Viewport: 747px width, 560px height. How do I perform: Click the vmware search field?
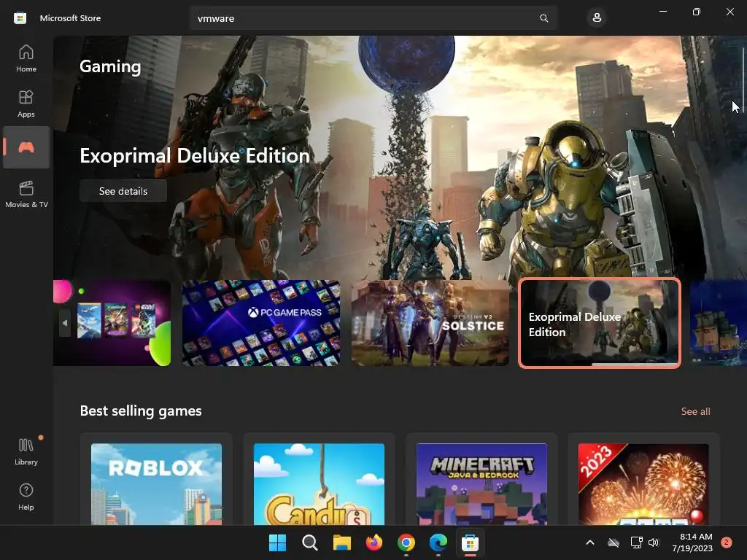coord(373,18)
